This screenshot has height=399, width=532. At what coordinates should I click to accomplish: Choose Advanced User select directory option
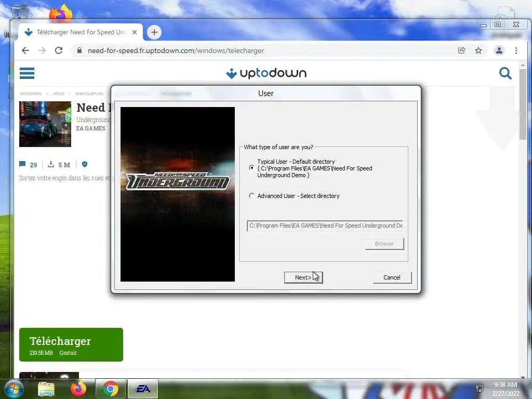[x=251, y=196]
